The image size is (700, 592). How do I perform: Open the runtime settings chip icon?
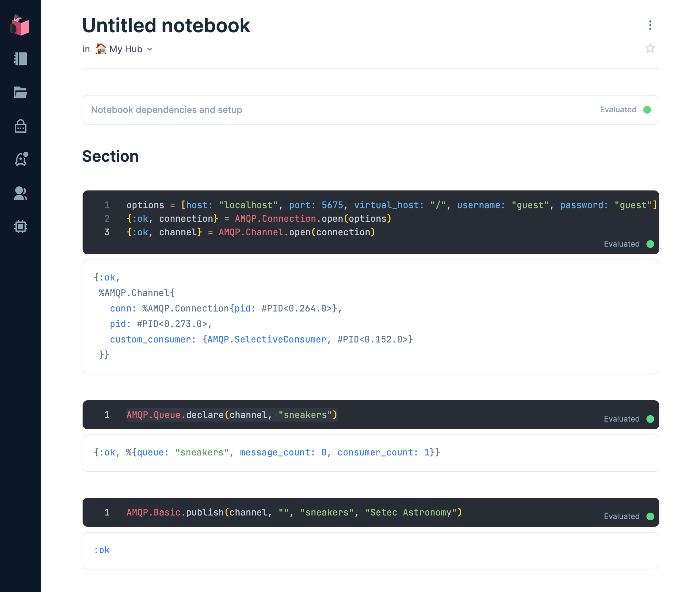[x=20, y=227]
